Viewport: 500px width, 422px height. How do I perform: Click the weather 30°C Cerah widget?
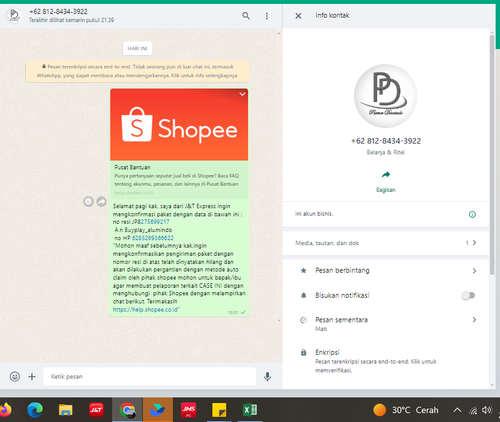click(x=406, y=410)
